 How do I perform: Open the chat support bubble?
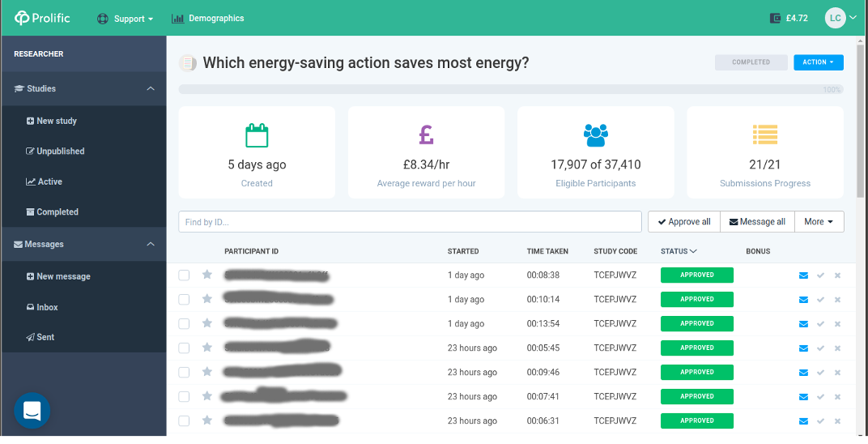click(32, 411)
